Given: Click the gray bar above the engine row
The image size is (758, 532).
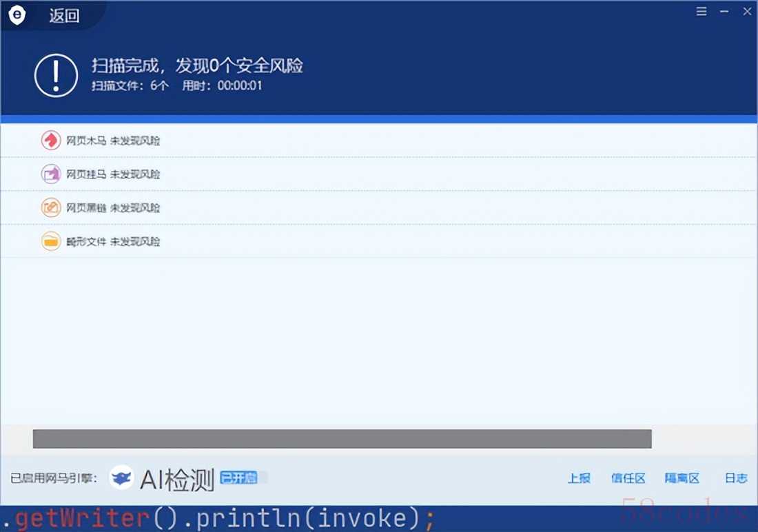Looking at the screenshot, I should pos(342,439).
